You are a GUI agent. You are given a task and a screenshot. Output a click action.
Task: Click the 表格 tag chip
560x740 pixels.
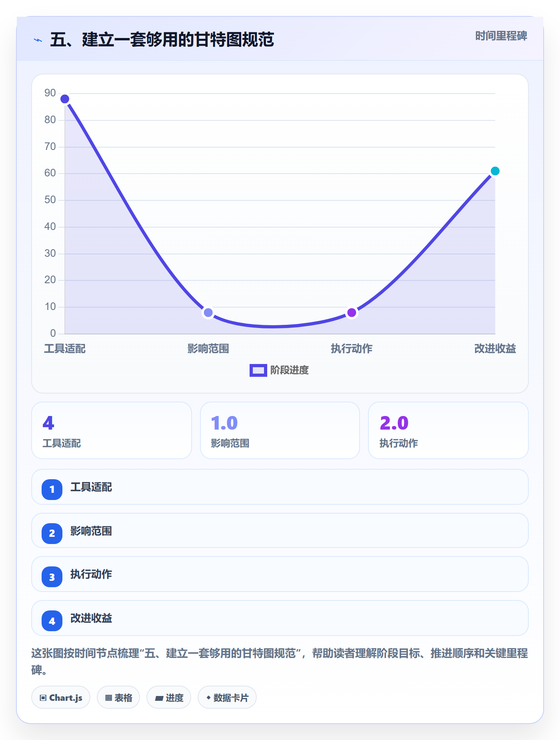pos(118,698)
